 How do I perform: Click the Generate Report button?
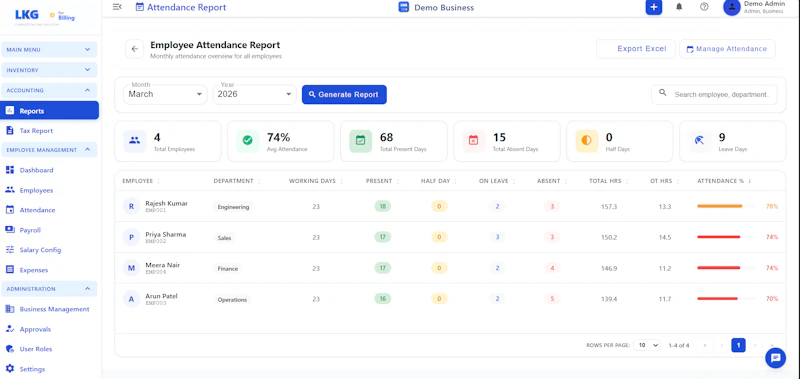pyautogui.click(x=344, y=94)
